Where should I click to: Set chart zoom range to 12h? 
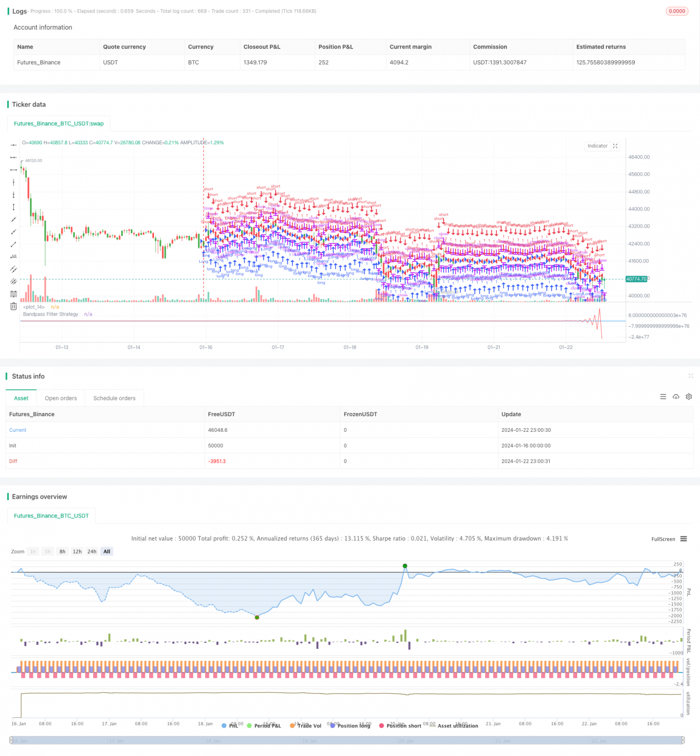[77, 551]
